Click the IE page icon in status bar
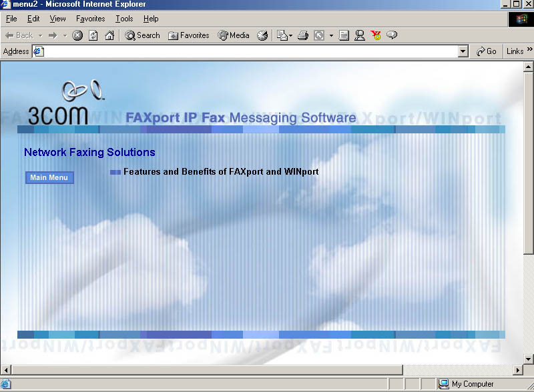This screenshot has height=392, width=534. click(x=6, y=384)
